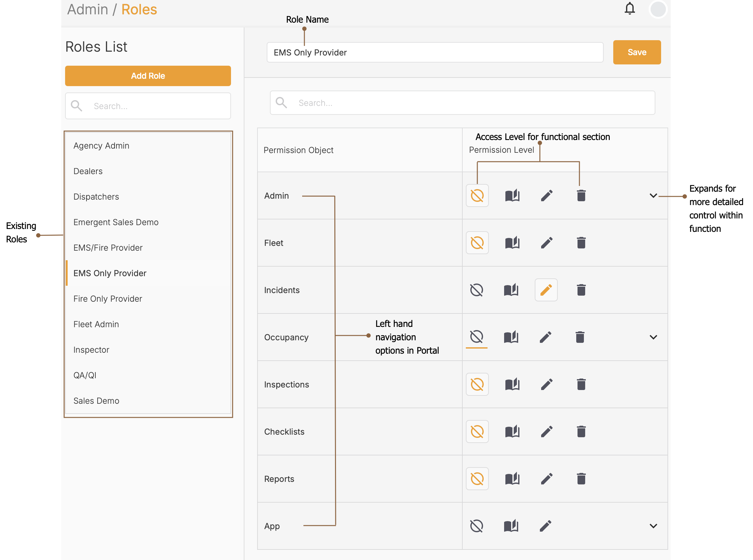
Task: Expand the App row chevron
Action: [653, 526]
